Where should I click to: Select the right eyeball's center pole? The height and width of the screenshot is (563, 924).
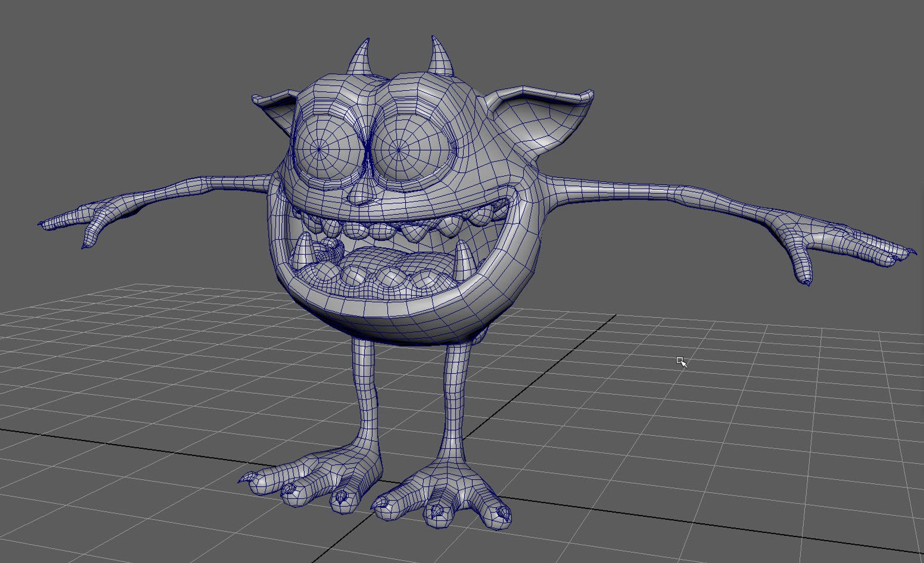click(399, 150)
